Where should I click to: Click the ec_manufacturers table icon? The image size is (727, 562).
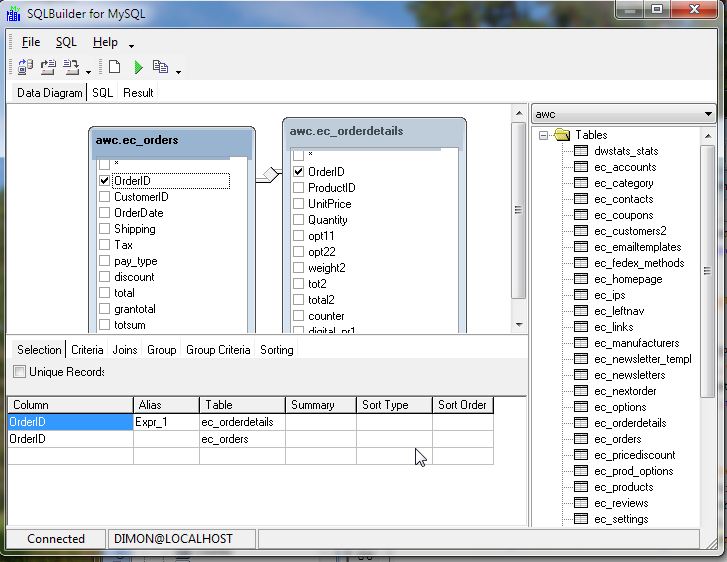click(580, 343)
